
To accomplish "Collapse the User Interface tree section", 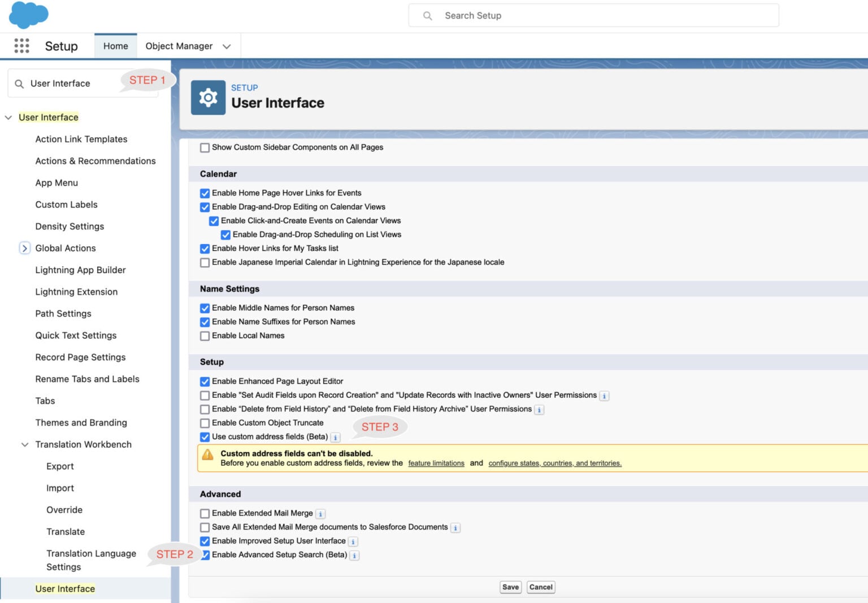I will tap(8, 118).
